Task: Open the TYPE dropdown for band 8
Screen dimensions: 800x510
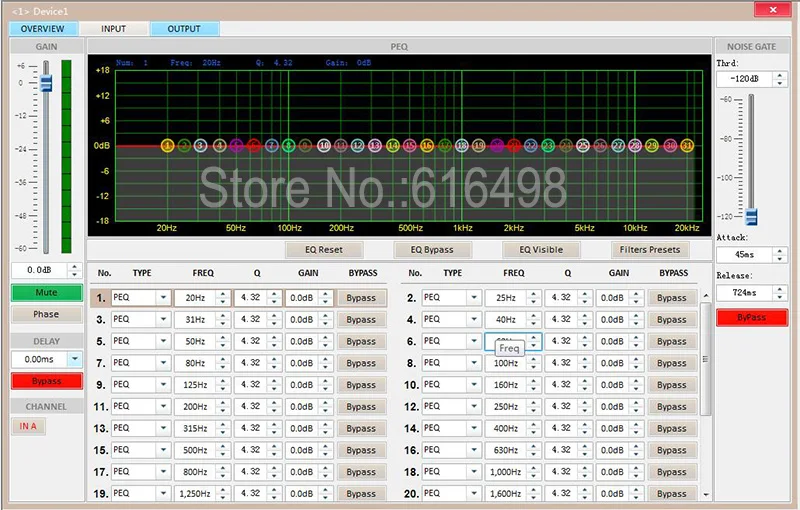Action: point(474,363)
